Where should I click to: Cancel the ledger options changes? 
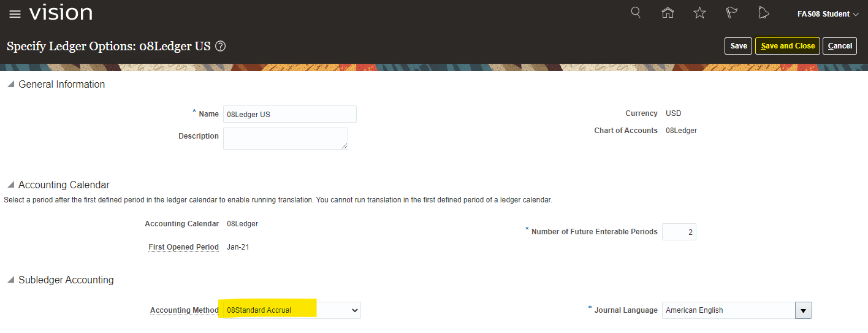(840, 46)
